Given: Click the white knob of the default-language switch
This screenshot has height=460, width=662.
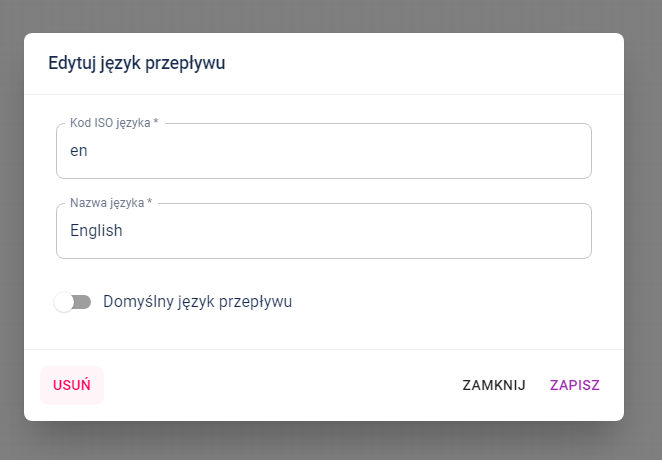Looking at the screenshot, I should click(x=64, y=302).
